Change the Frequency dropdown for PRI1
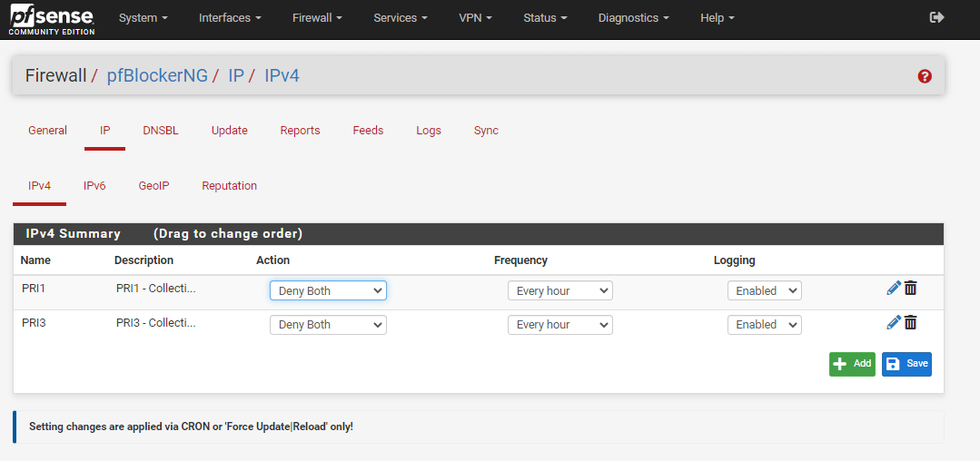Screen dimensions: 980x461 point(559,290)
